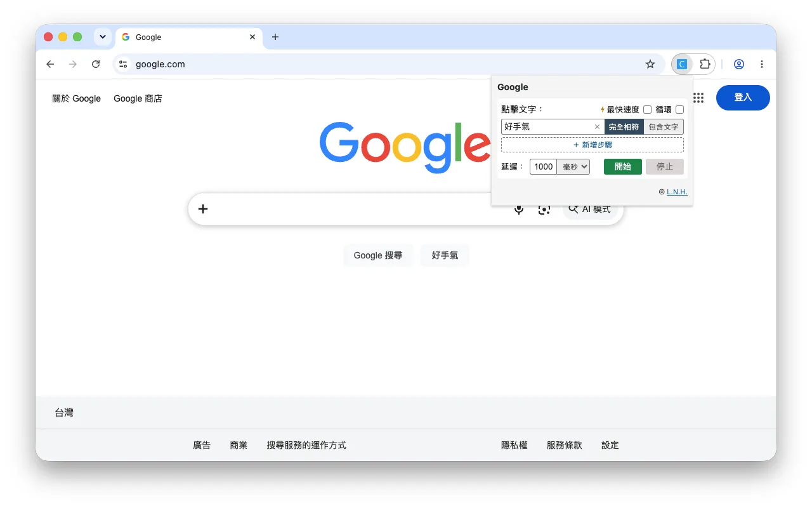Go back using the browser back arrow
Image resolution: width=812 pixels, height=508 pixels.
point(51,64)
